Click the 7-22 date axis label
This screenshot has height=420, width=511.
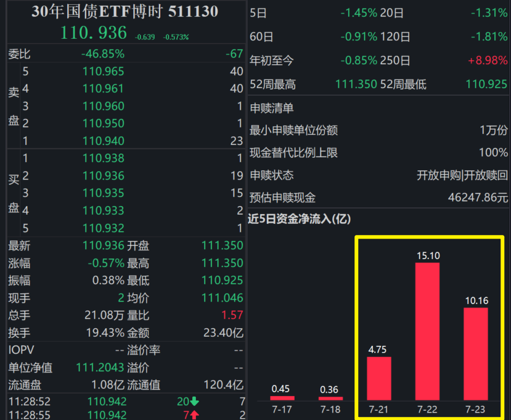click(427, 410)
